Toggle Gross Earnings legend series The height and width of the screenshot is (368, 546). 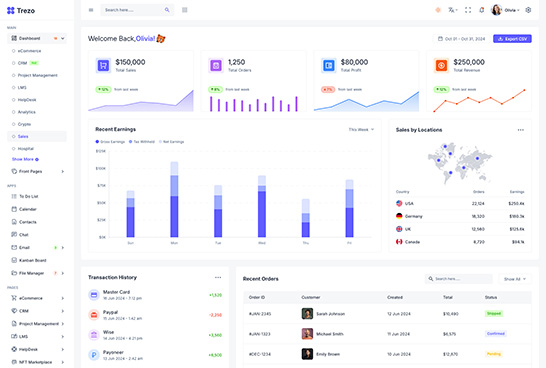tap(110, 142)
